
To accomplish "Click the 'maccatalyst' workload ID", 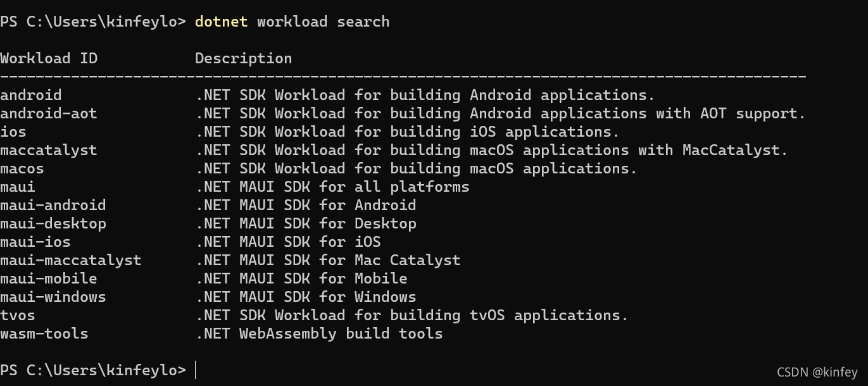I will click(x=49, y=151).
